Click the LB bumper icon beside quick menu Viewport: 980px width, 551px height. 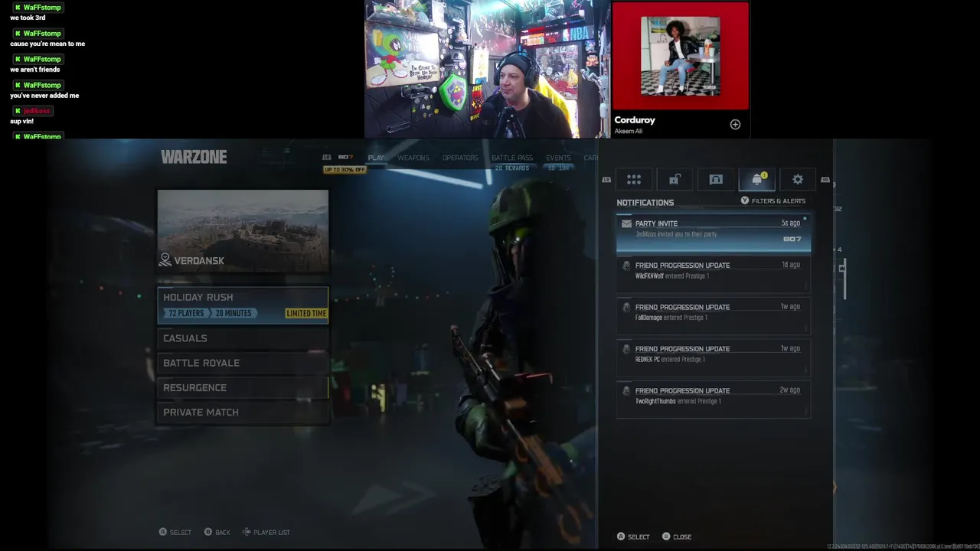[606, 180]
